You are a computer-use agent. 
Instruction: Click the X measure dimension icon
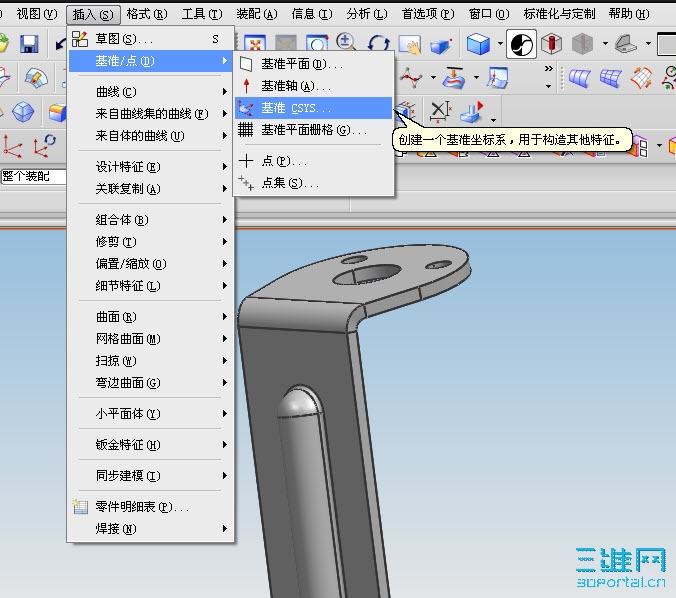tap(440, 111)
